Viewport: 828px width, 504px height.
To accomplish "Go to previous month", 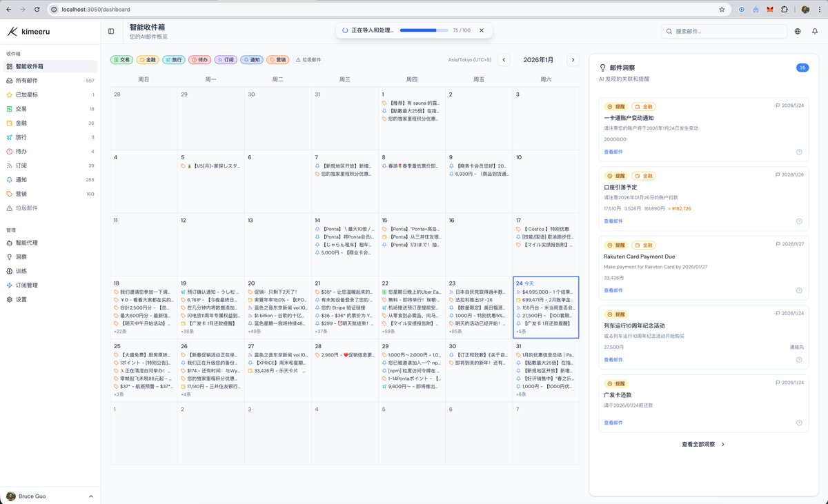I will (504, 60).
